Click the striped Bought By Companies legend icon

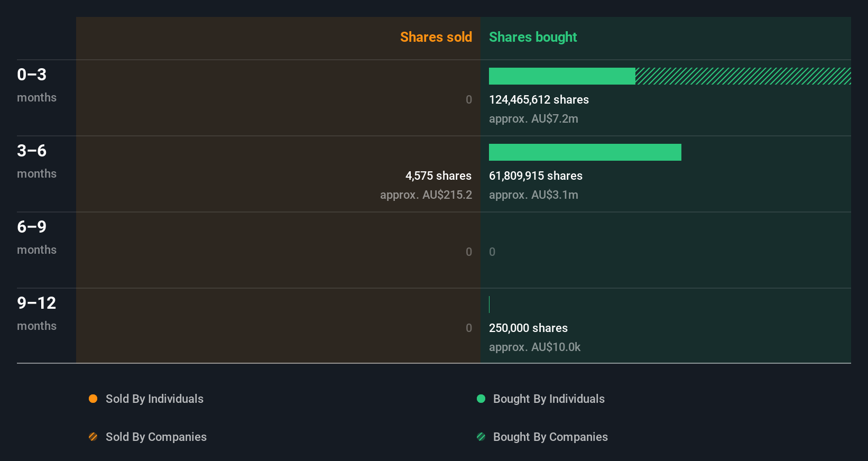pos(481,437)
